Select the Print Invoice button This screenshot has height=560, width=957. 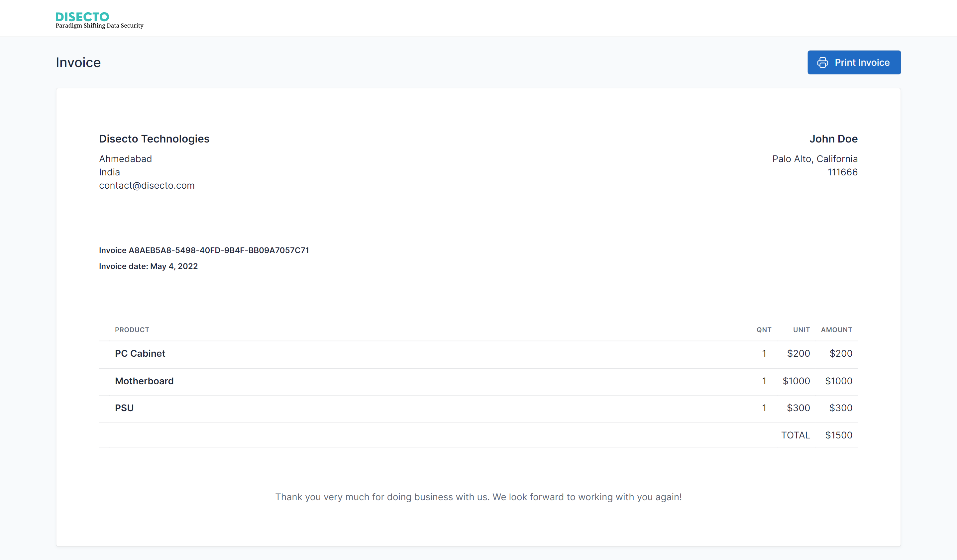click(854, 62)
